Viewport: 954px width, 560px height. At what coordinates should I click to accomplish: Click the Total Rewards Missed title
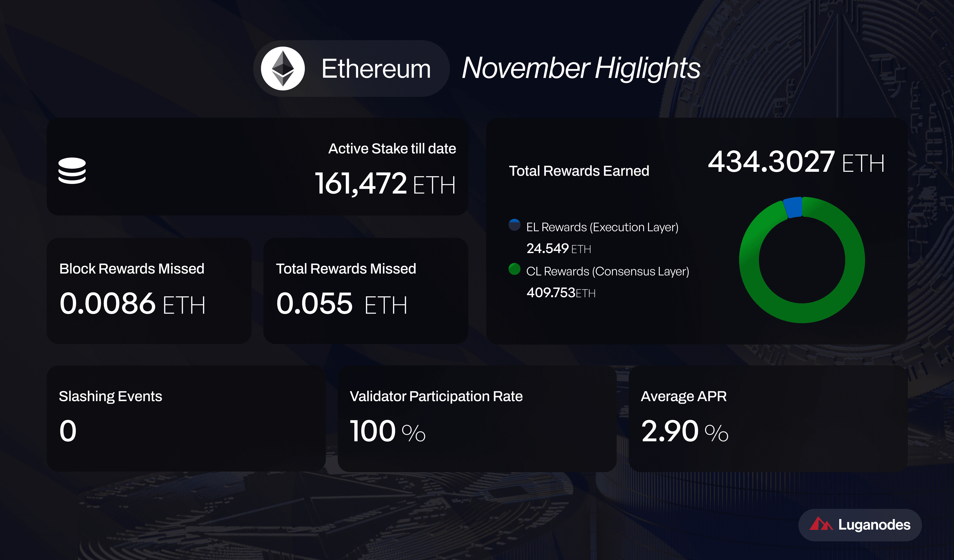pos(346,269)
